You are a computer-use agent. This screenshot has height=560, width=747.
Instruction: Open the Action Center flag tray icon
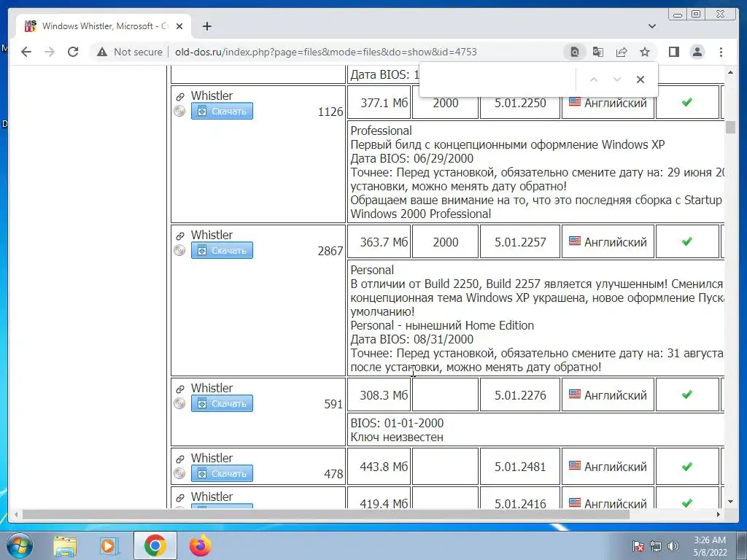[x=638, y=546]
